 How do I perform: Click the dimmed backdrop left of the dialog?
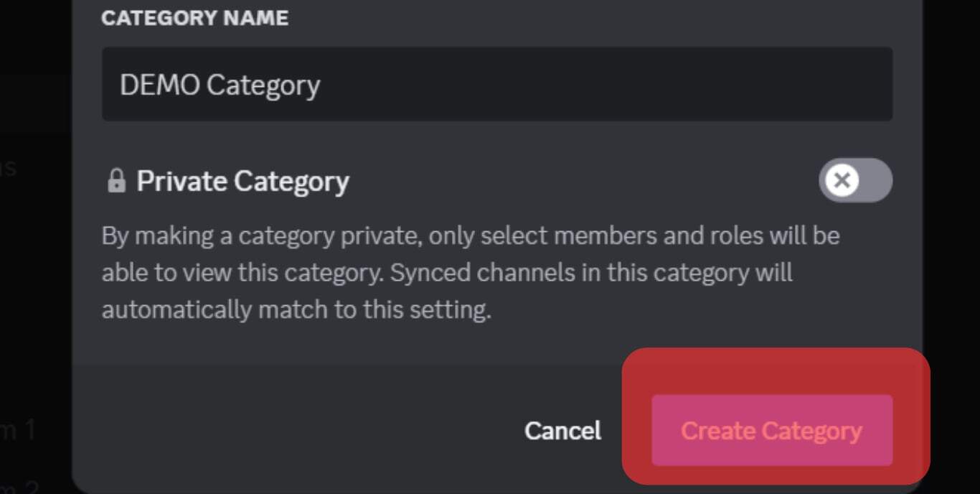pos(36,287)
